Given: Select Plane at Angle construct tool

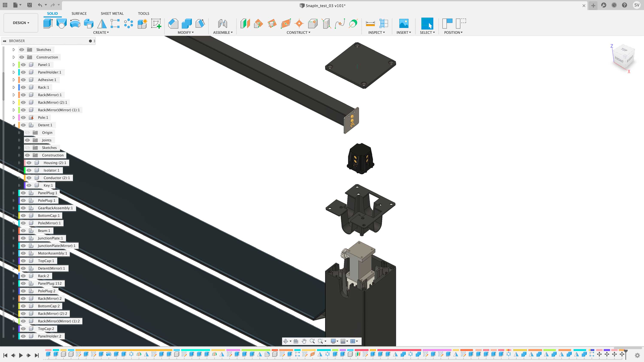Looking at the screenshot, I should 258,24.
